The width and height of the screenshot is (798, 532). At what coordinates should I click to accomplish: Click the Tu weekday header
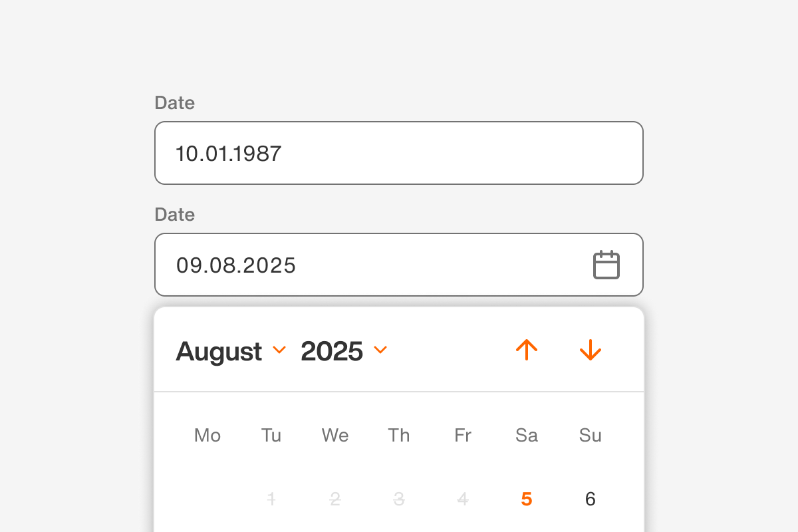tap(271, 436)
